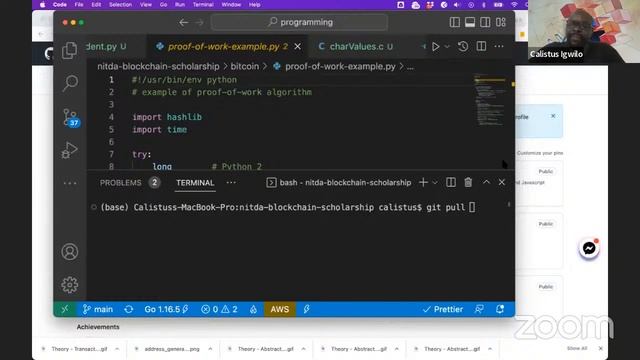Split the editor to the right
This screenshot has width=640, height=360.
[481, 47]
